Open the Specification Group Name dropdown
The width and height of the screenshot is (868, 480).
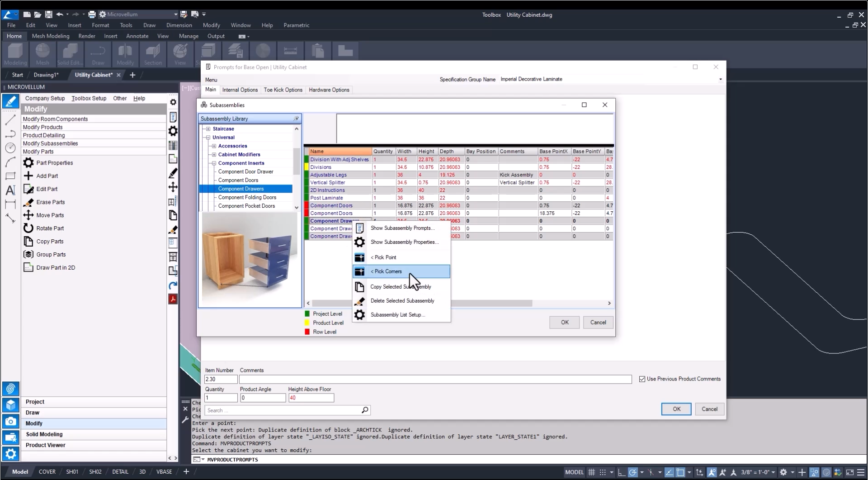pos(720,79)
